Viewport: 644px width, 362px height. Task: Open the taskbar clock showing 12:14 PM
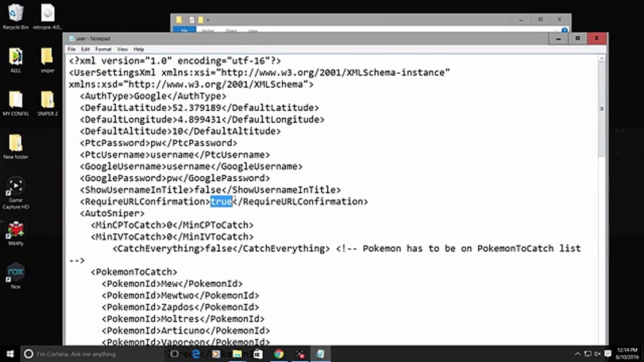pos(627,354)
